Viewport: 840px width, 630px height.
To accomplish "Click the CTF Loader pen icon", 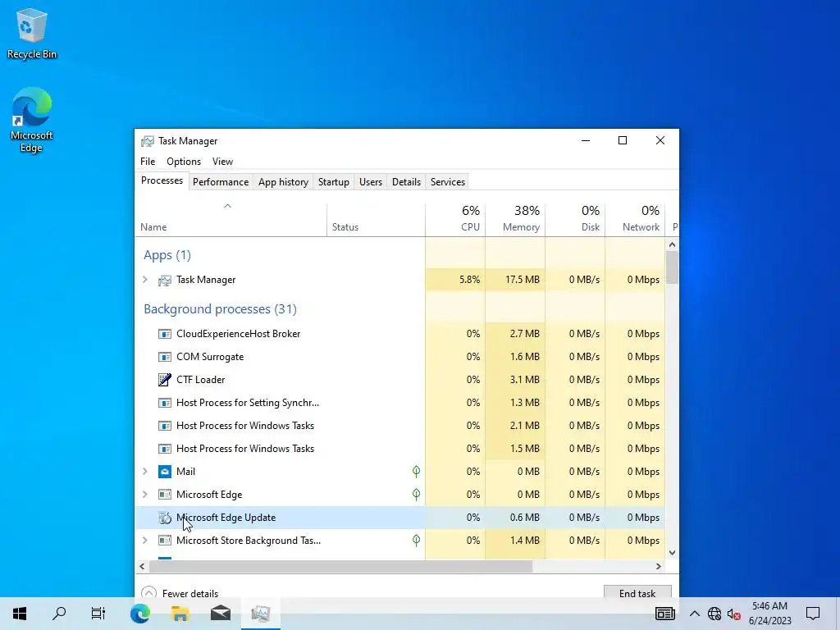I will pyautogui.click(x=164, y=380).
